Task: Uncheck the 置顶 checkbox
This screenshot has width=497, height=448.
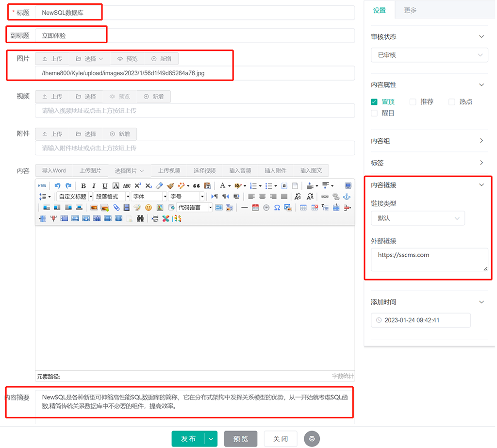Action: pyautogui.click(x=374, y=102)
